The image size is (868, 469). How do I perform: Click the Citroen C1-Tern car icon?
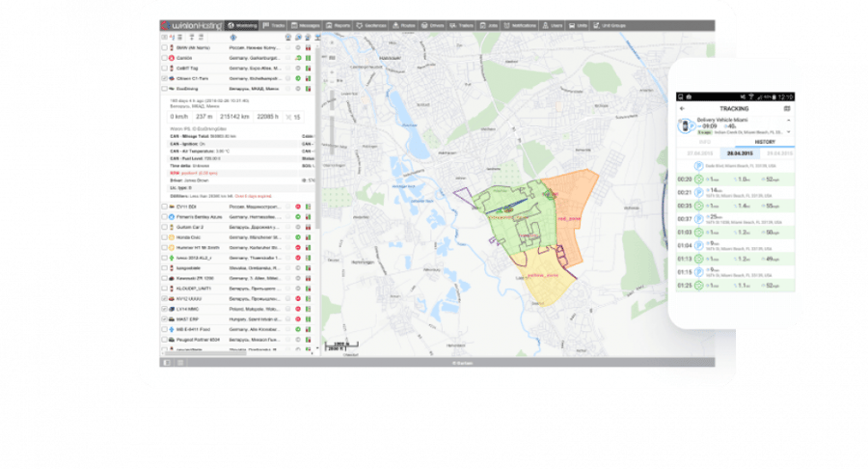(x=172, y=78)
